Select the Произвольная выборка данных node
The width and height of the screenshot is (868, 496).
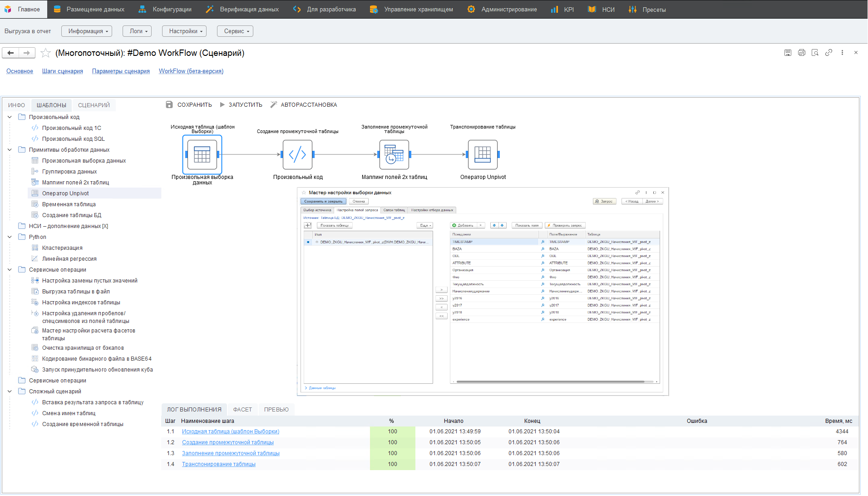click(x=202, y=154)
